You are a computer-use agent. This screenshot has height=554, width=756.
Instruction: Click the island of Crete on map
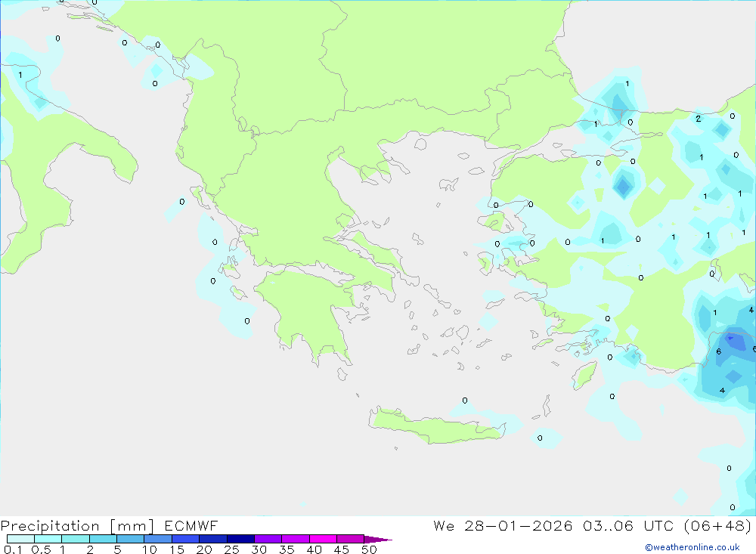coord(436,427)
